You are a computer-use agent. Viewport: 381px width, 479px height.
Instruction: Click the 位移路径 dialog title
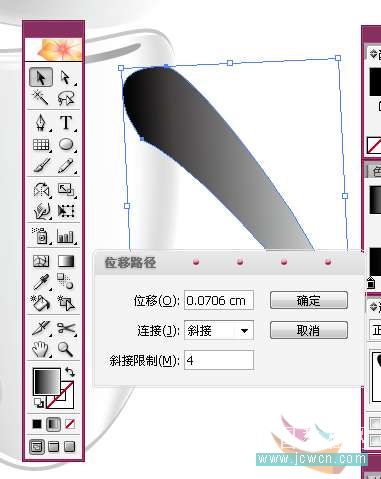pos(130,263)
